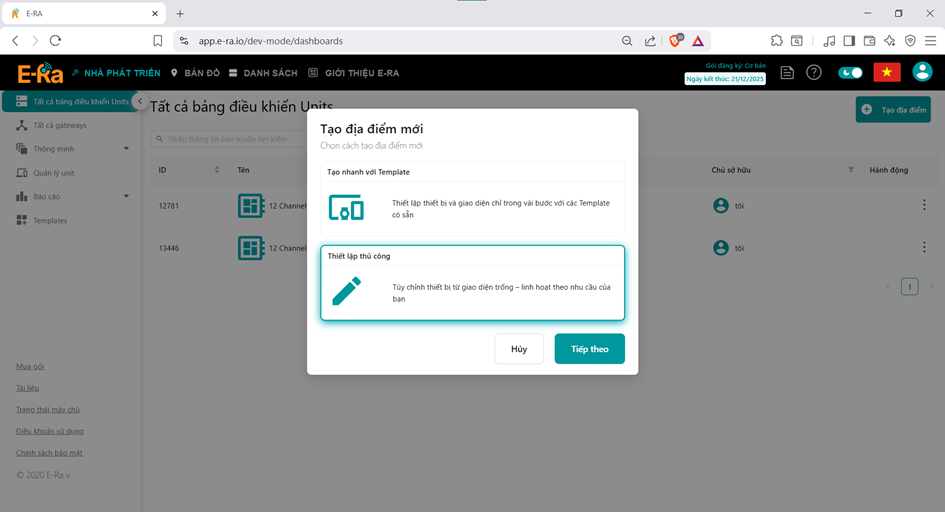Select the Thiết lập thủ công option

coord(472,283)
